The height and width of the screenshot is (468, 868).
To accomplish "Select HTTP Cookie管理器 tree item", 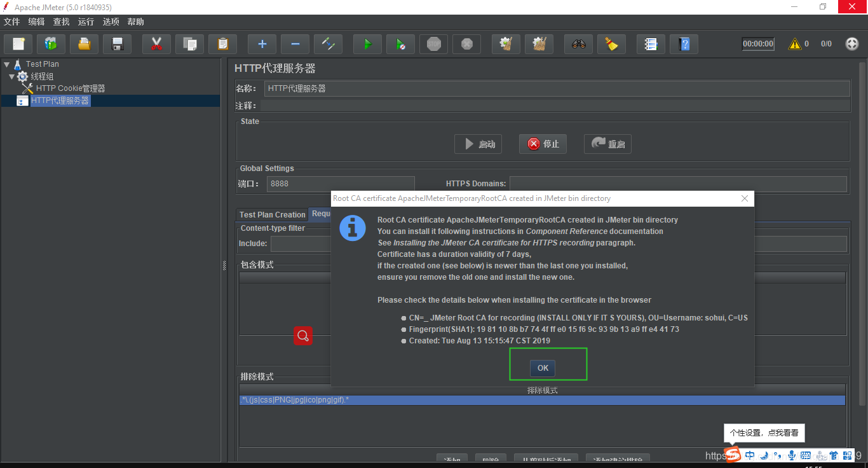I will [x=71, y=88].
